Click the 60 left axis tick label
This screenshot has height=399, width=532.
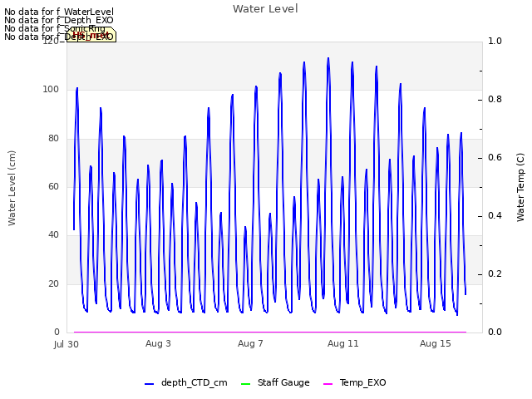tap(53, 186)
